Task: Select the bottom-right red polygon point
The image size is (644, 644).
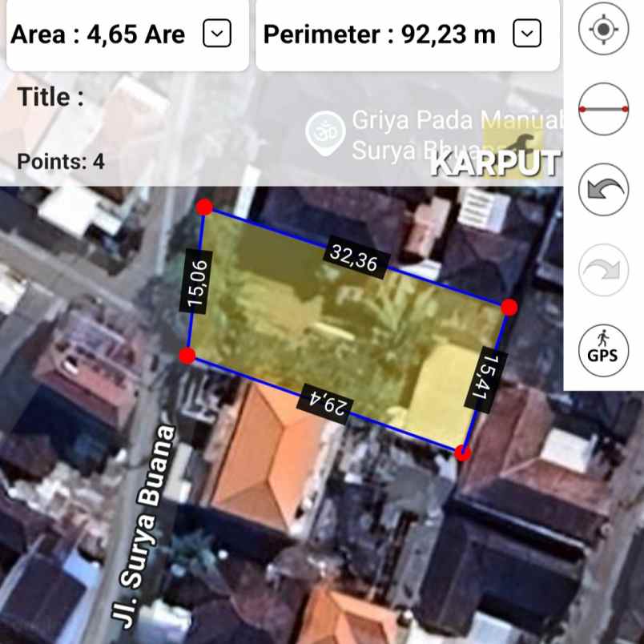Action: pyautogui.click(x=462, y=453)
